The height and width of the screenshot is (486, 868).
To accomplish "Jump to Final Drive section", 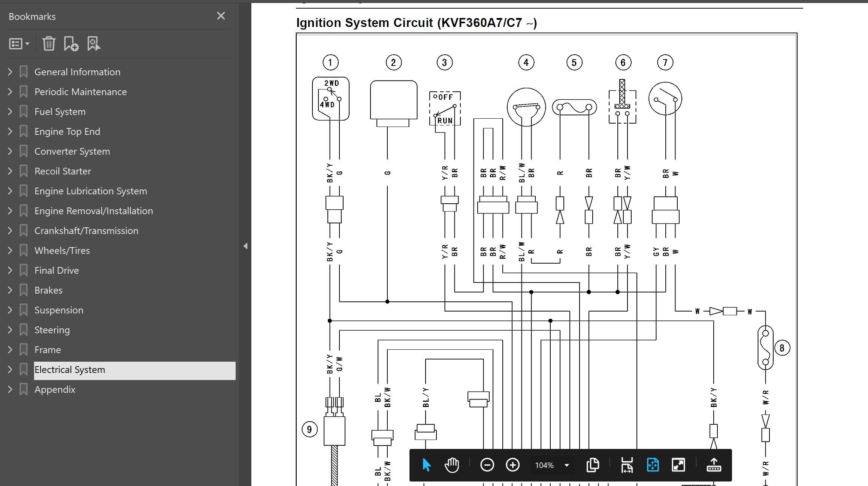I will (x=57, y=270).
